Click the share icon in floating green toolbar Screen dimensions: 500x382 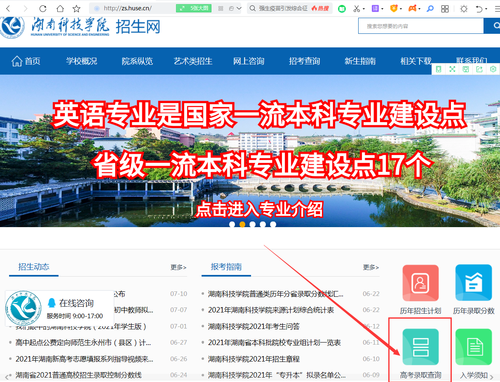point(479,69)
